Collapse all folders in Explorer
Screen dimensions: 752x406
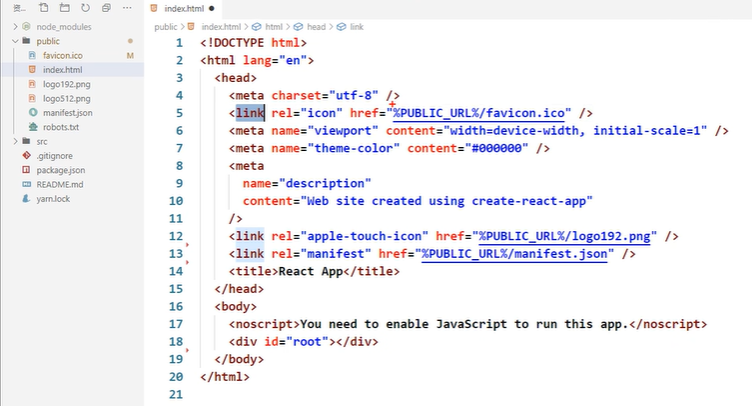click(106, 8)
